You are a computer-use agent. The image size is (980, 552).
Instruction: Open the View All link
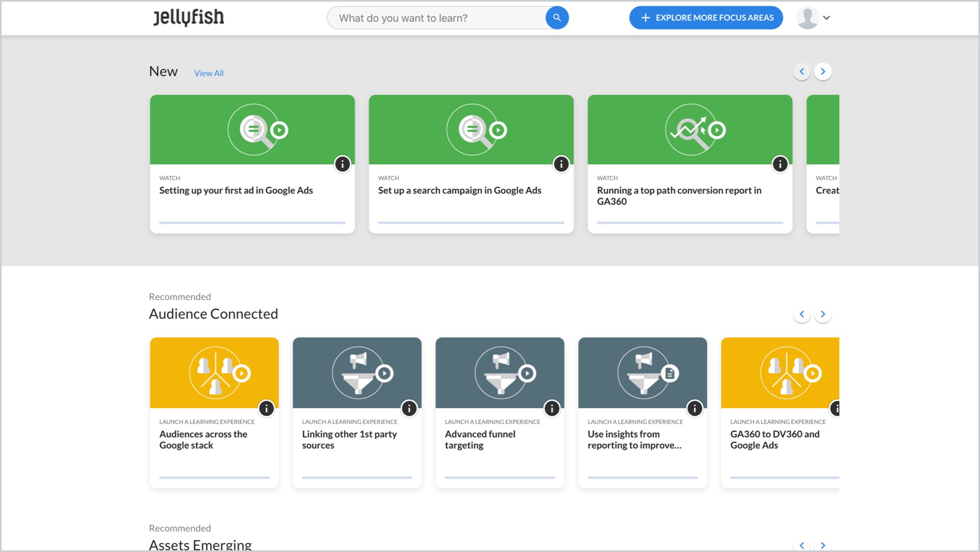209,73
